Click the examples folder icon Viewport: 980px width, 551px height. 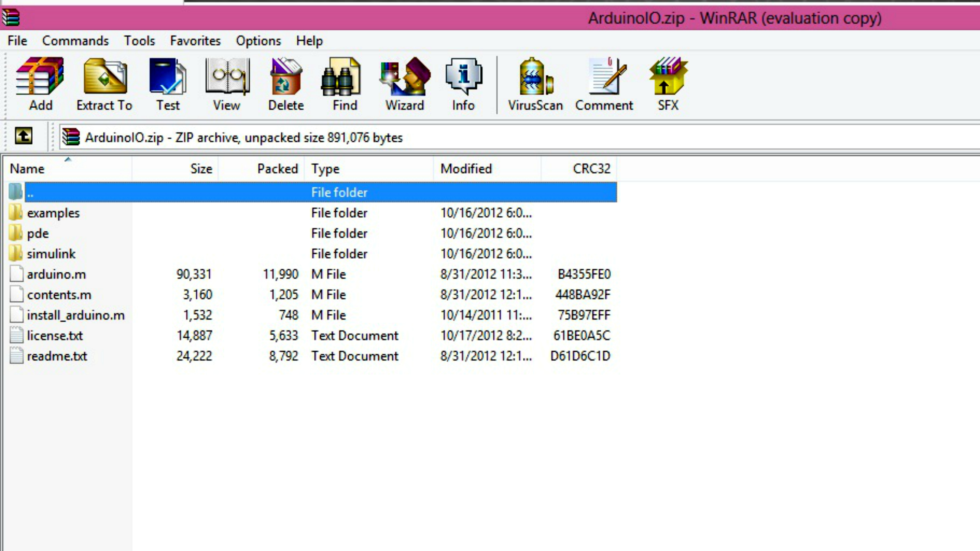click(16, 213)
